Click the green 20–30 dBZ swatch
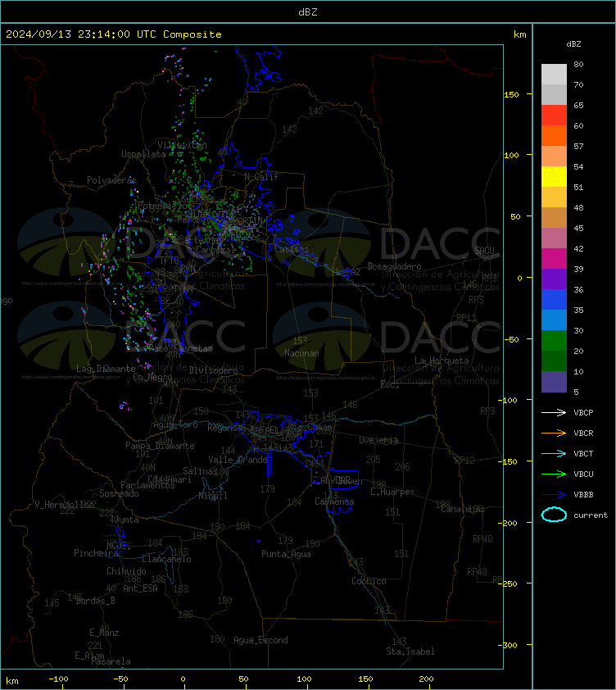The height and width of the screenshot is (690, 616). (x=554, y=340)
